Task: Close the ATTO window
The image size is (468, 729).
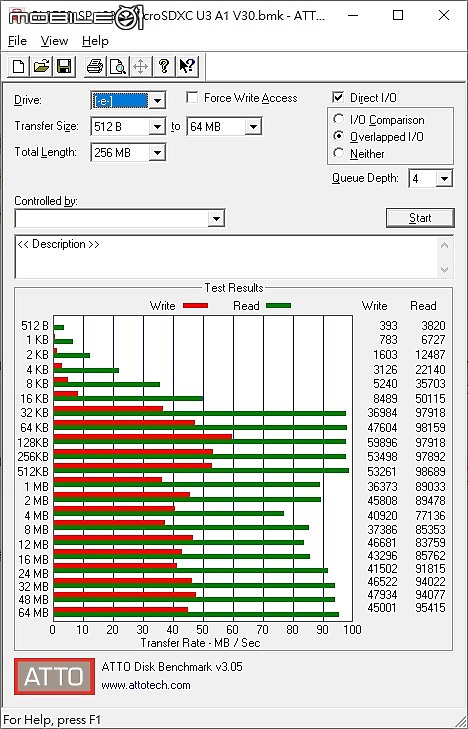Action: click(444, 15)
